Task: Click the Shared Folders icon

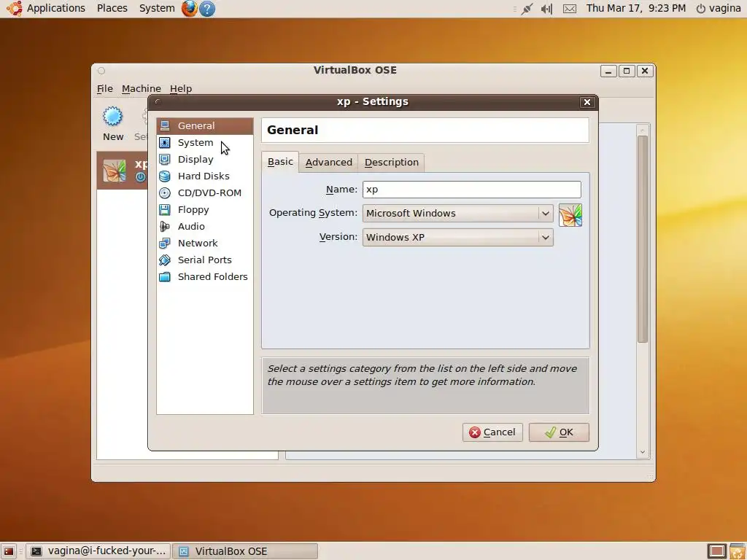Action: click(165, 276)
